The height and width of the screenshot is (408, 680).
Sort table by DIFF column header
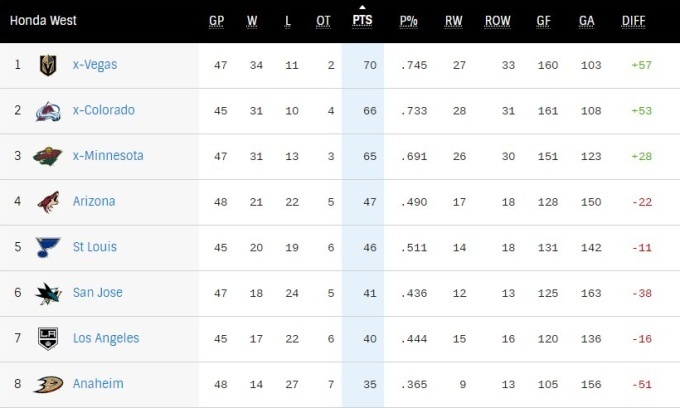[x=633, y=21]
